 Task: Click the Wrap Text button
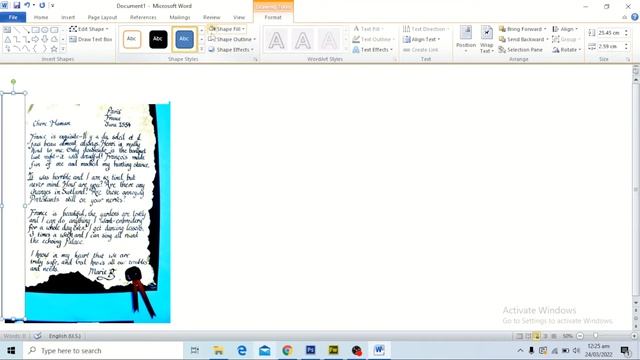(x=487, y=39)
